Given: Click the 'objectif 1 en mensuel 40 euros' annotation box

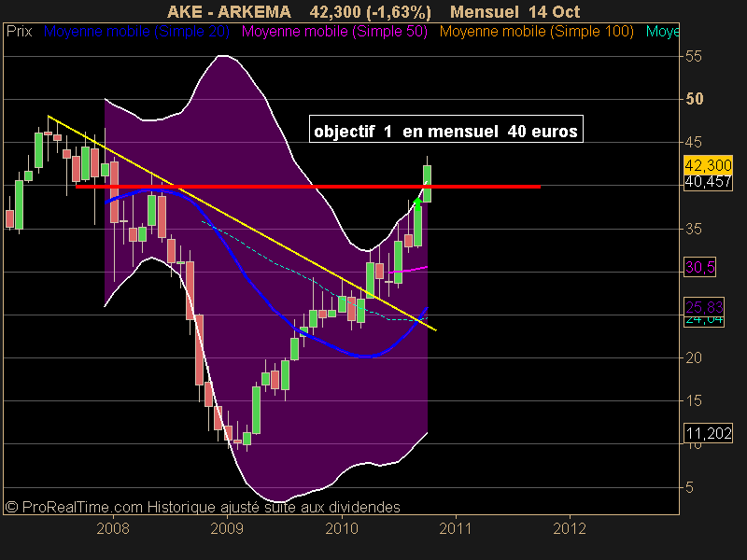Looking at the screenshot, I should (446, 129).
